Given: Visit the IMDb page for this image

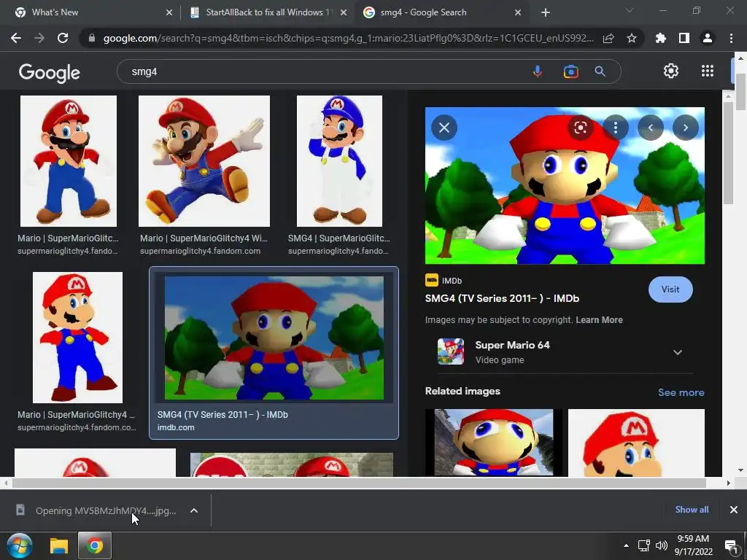Looking at the screenshot, I should tap(670, 289).
